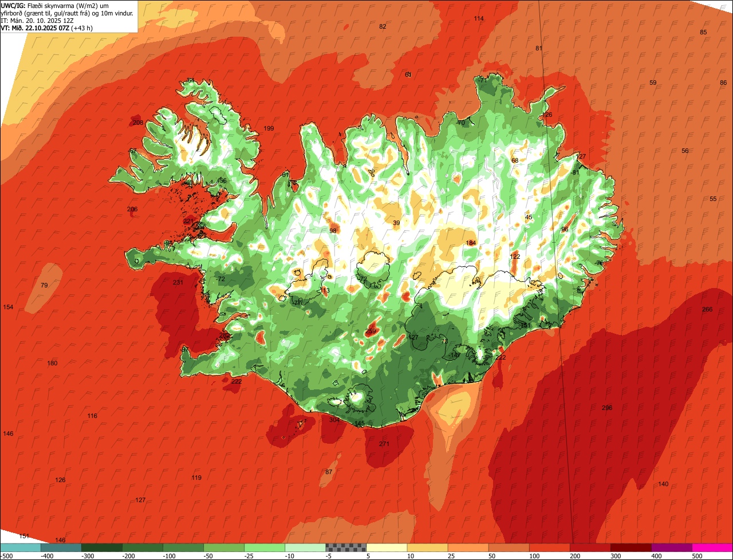Click the map value "199" north of Westfjords
The height and width of the screenshot is (560, 733).
point(269,128)
